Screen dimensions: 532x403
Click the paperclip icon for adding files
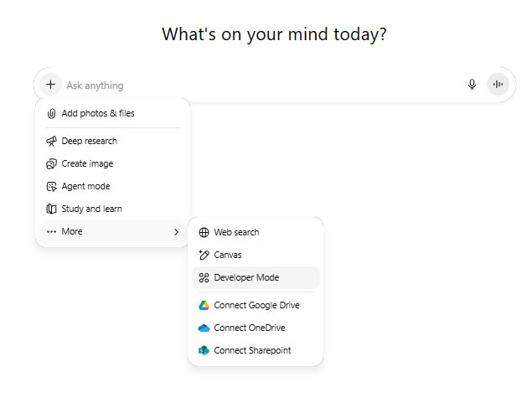52,113
